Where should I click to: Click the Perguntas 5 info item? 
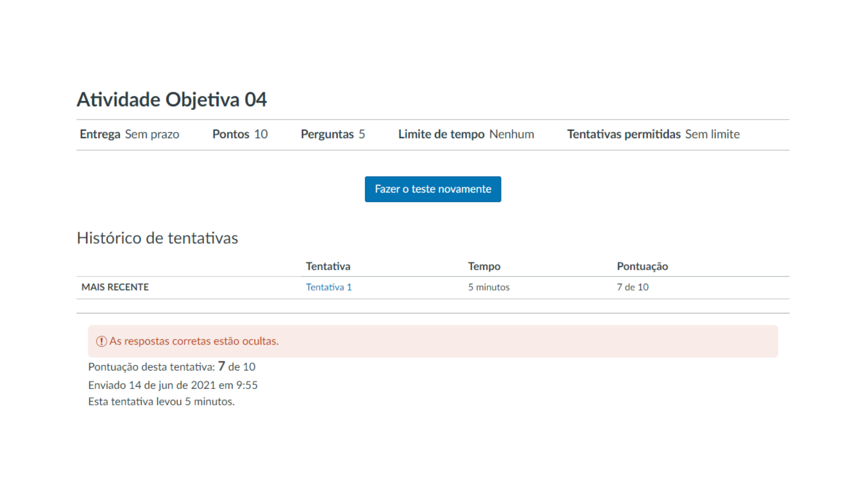click(333, 134)
